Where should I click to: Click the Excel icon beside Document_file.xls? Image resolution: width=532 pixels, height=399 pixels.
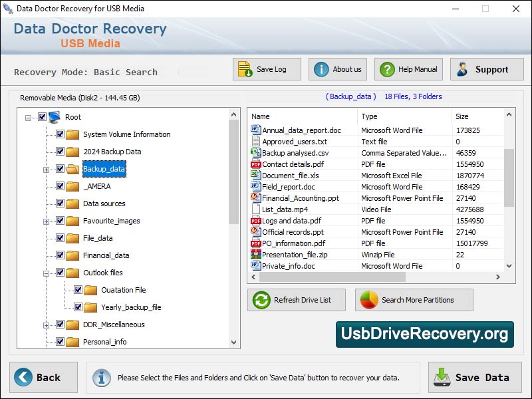pos(256,175)
